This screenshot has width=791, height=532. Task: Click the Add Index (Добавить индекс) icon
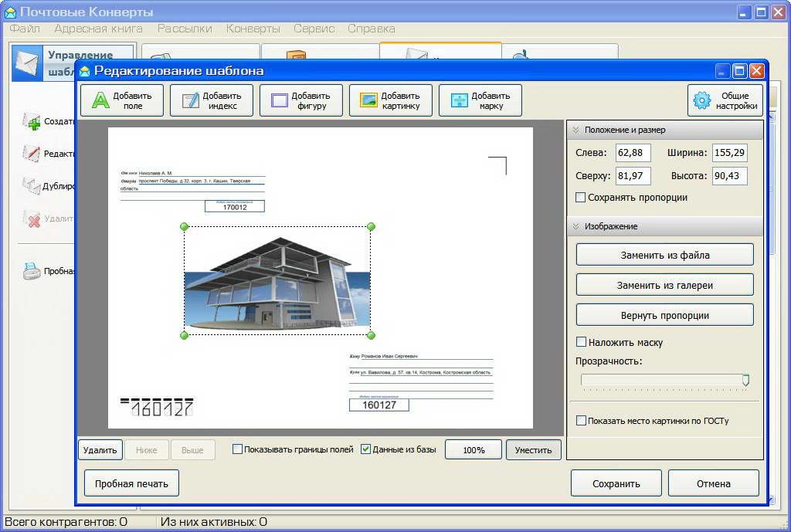pos(190,100)
